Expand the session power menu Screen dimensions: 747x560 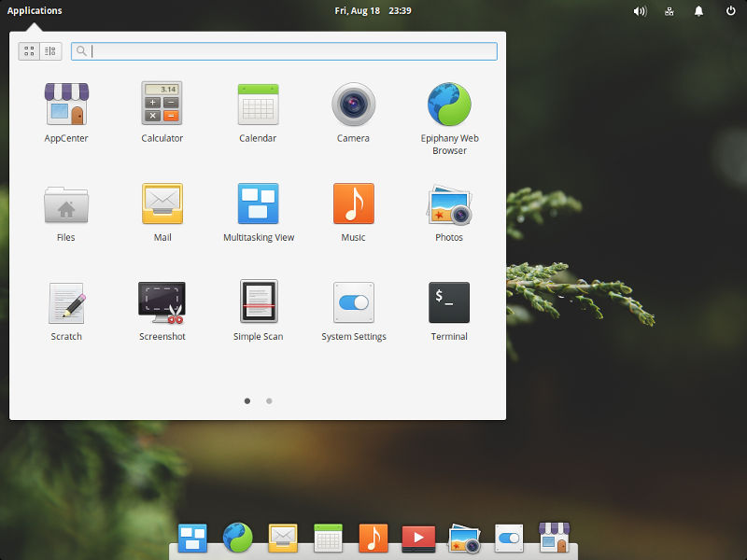[x=730, y=10]
